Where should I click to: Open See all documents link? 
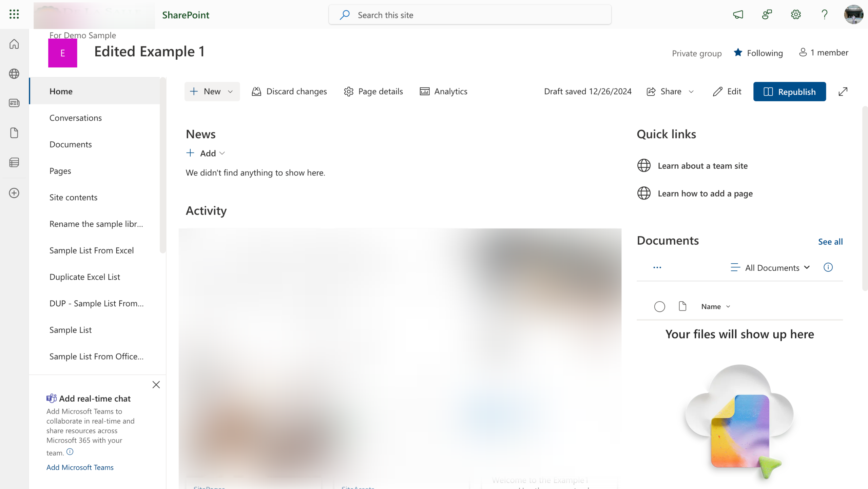(x=830, y=242)
